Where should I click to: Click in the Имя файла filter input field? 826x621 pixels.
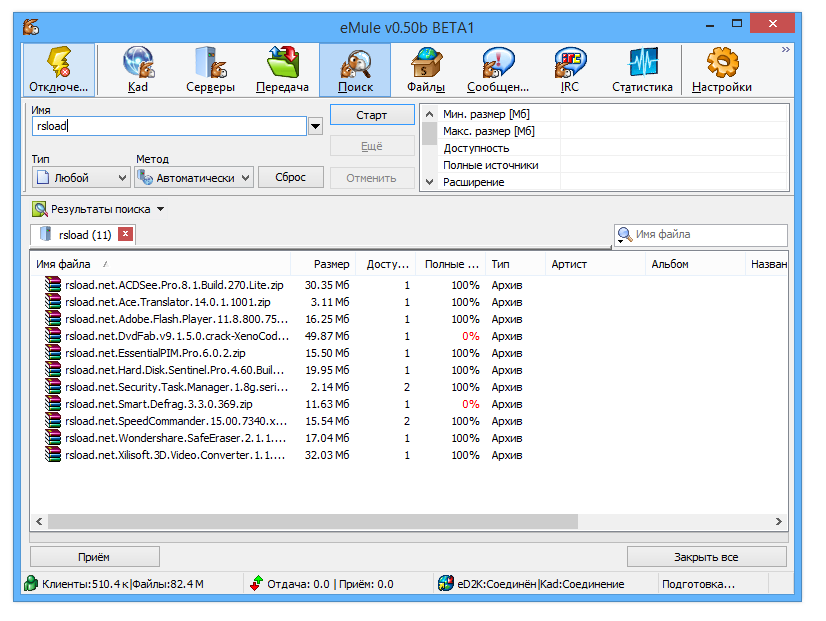709,234
